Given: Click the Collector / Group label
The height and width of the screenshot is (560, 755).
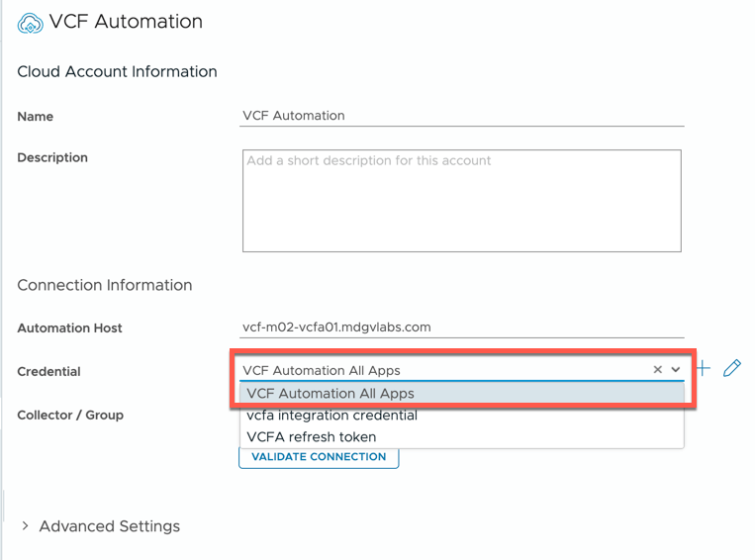Looking at the screenshot, I should pyautogui.click(x=70, y=416).
